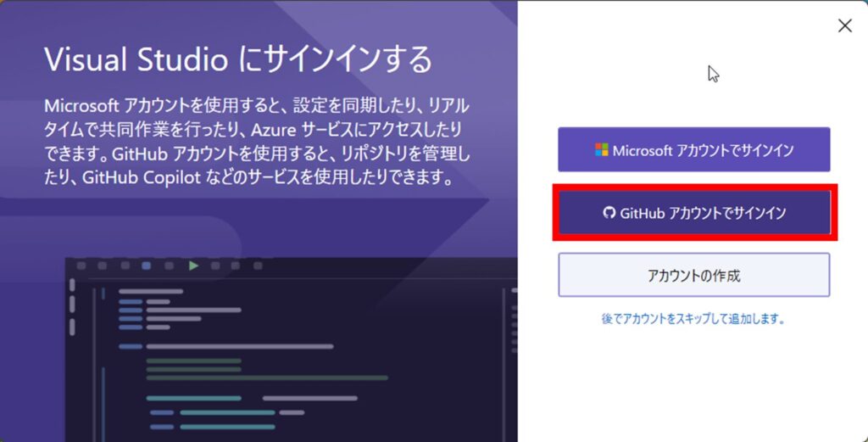The image size is (868, 442).
Task: Close the sign-in dialog with the X
Action: coord(845,25)
